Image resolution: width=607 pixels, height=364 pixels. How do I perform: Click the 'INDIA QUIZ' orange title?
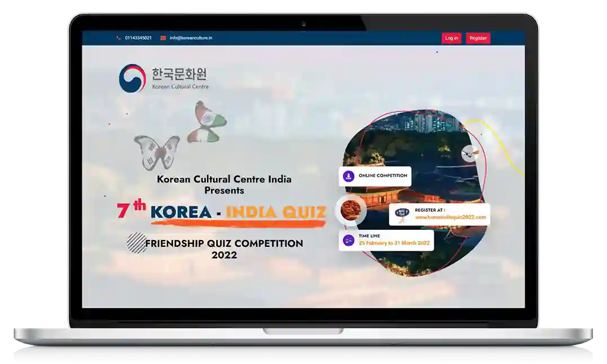coord(276,212)
